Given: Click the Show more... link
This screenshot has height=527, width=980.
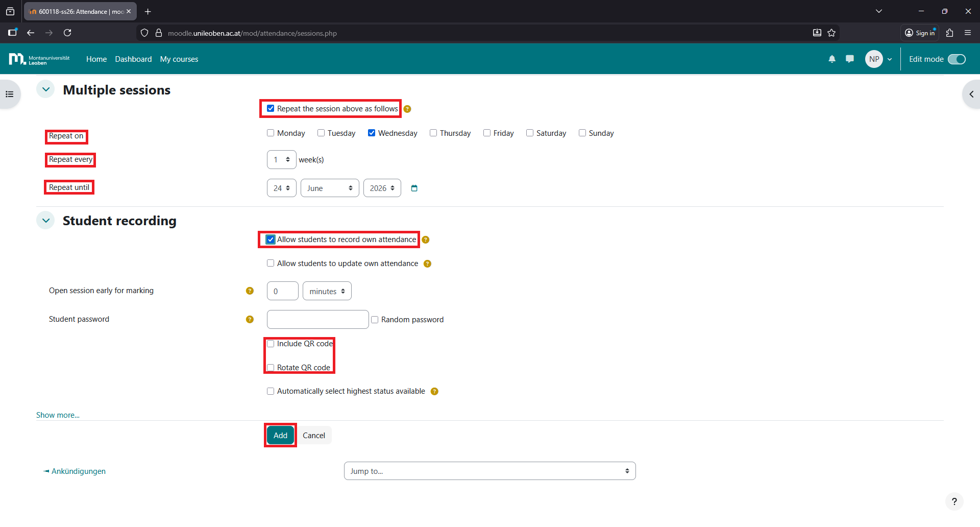Looking at the screenshot, I should [x=58, y=415].
